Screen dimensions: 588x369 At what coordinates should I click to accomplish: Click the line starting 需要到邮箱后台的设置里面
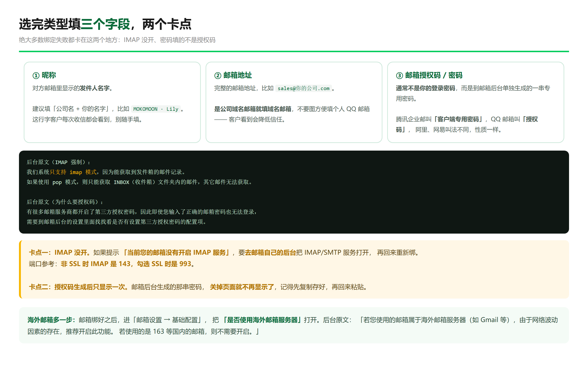pyautogui.click(x=116, y=222)
